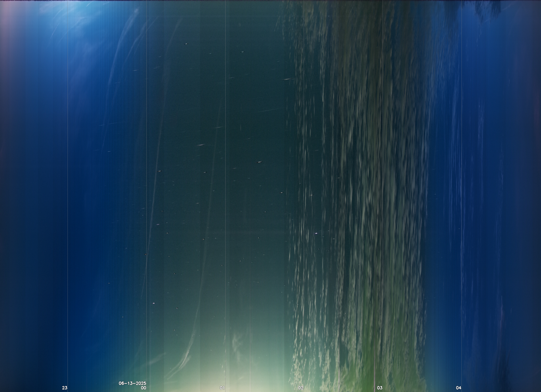
Task: Click the 03 hour label
Action: pyautogui.click(x=380, y=388)
